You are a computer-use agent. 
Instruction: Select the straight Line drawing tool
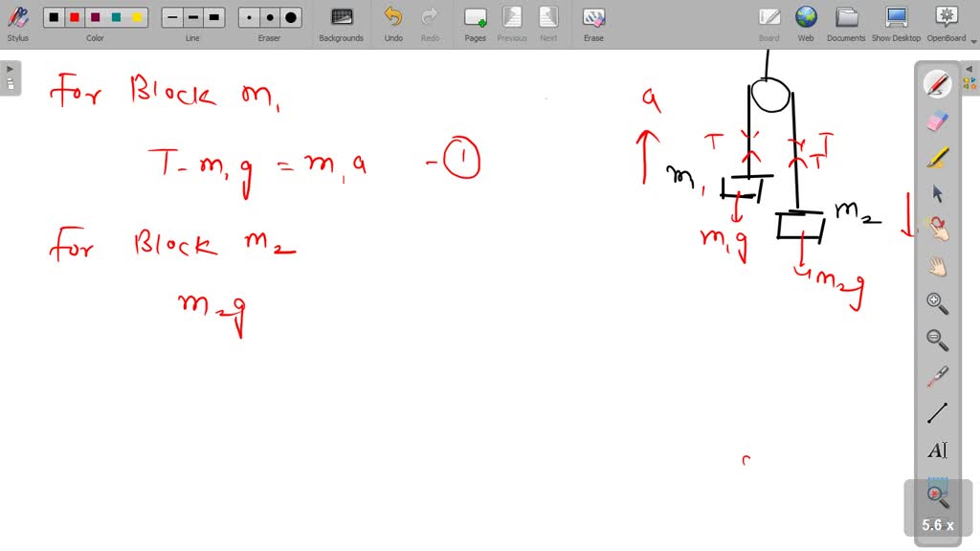(x=937, y=413)
